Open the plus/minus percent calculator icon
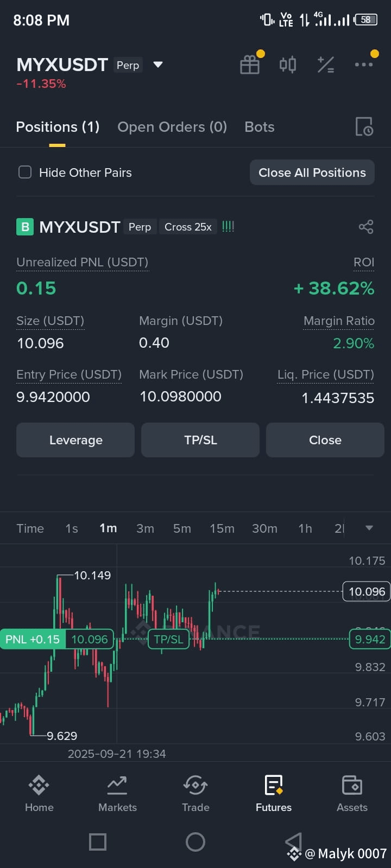 pyautogui.click(x=326, y=65)
